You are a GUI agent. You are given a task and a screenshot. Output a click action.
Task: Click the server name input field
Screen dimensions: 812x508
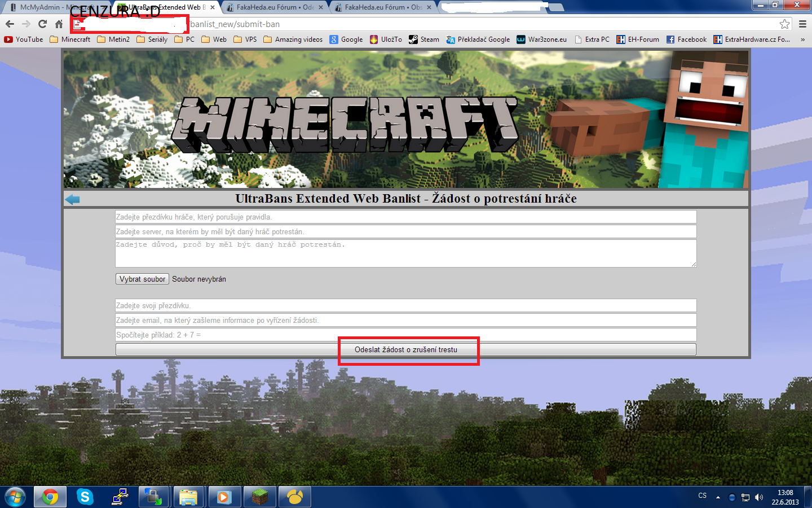pyautogui.click(x=406, y=231)
